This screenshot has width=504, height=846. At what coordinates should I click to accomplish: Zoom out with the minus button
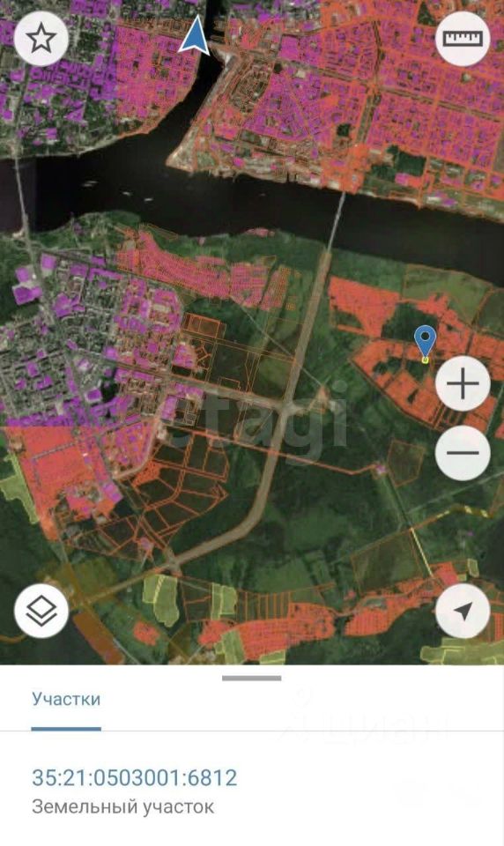point(463,453)
